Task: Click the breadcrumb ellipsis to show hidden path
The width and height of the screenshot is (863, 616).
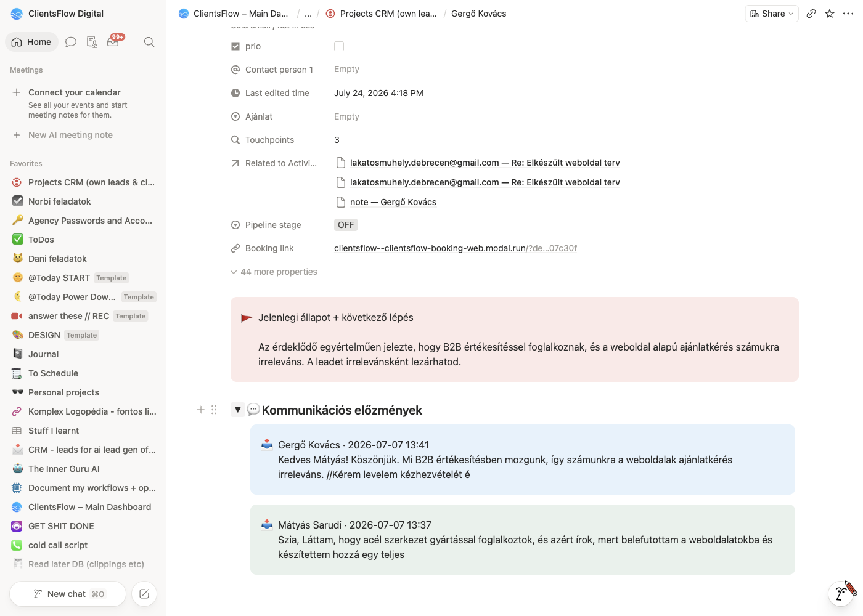Action: (x=308, y=14)
